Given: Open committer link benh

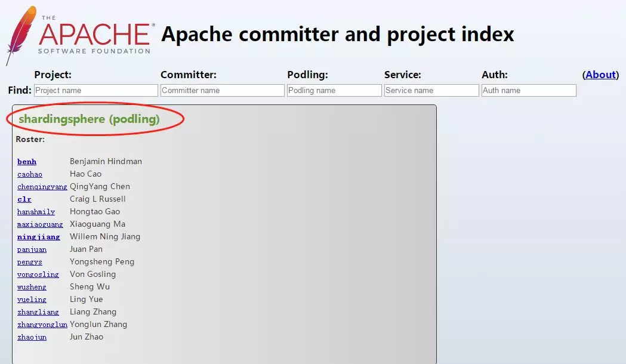Looking at the screenshot, I should [x=27, y=162].
